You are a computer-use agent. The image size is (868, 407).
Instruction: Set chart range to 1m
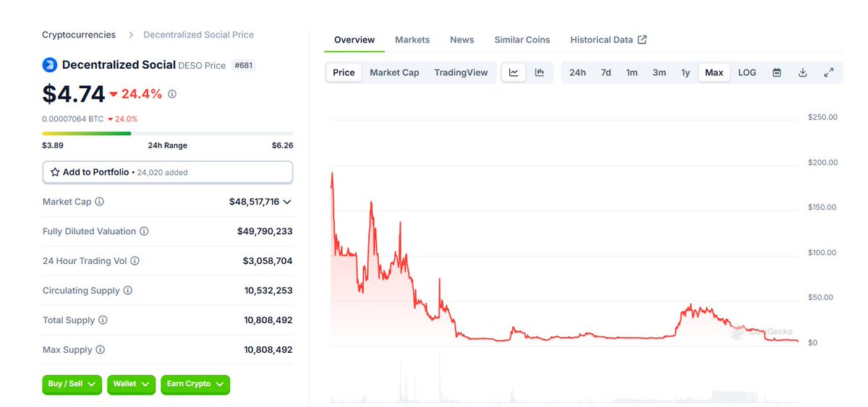point(632,72)
